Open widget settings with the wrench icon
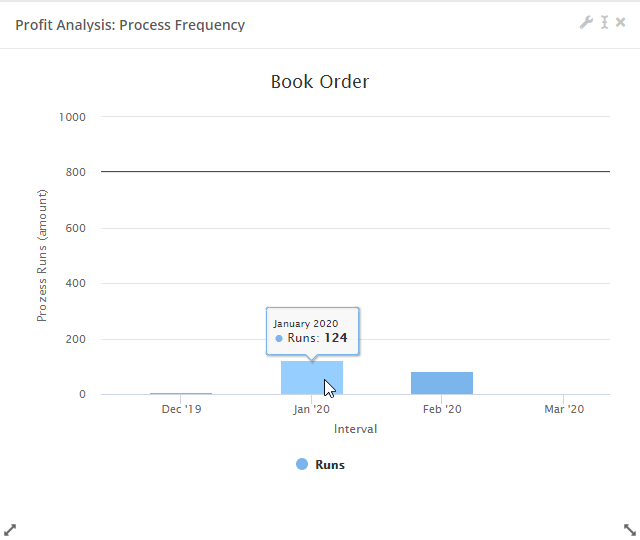640x540 pixels. click(586, 22)
